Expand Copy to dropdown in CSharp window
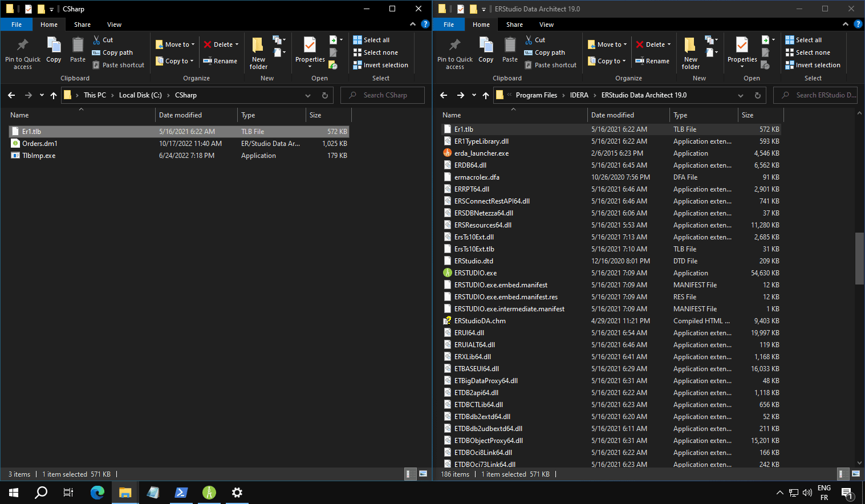 pyautogui.click(x=192, y=61)
